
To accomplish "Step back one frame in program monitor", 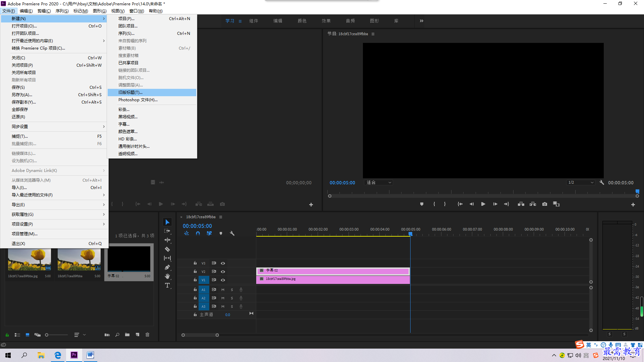I will coord(472,204).
